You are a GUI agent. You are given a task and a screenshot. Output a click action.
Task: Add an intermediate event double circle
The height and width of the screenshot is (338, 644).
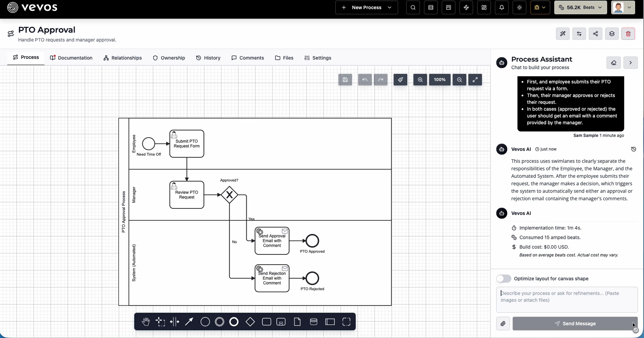[219, 322]
